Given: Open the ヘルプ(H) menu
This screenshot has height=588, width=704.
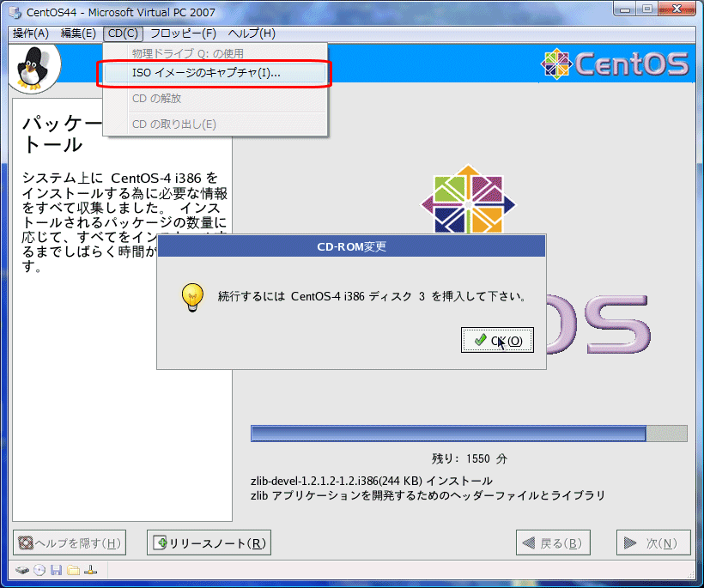Looking at the screenshot, I should point(252,33).
